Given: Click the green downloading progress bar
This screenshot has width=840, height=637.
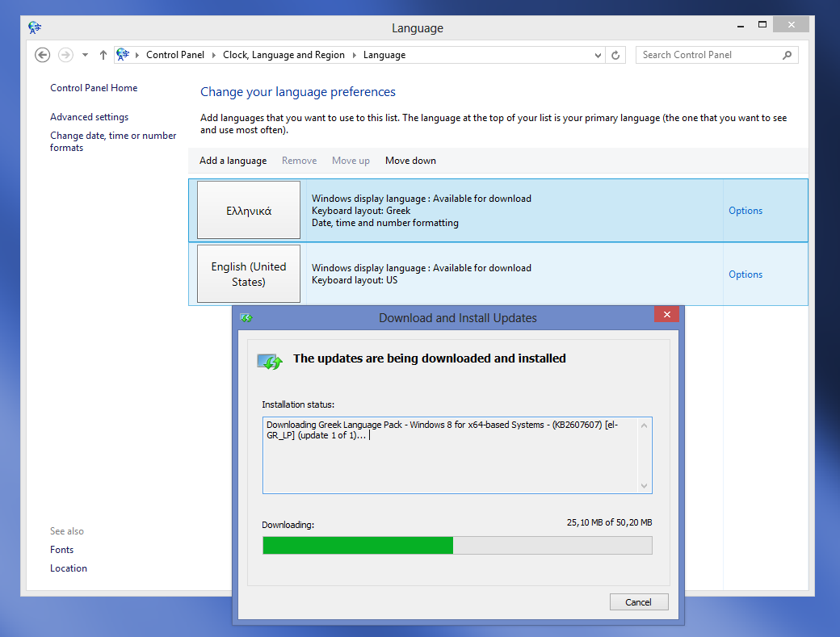Looking at the screenshot, I should [x=457, y=546].
